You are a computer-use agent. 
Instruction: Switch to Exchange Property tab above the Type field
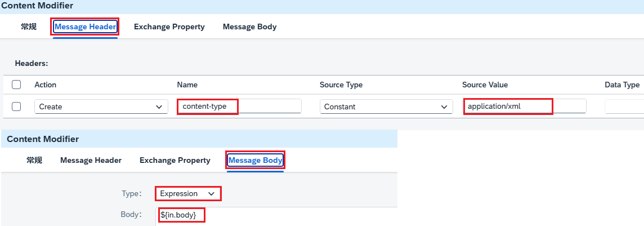[x=175, y=160]
